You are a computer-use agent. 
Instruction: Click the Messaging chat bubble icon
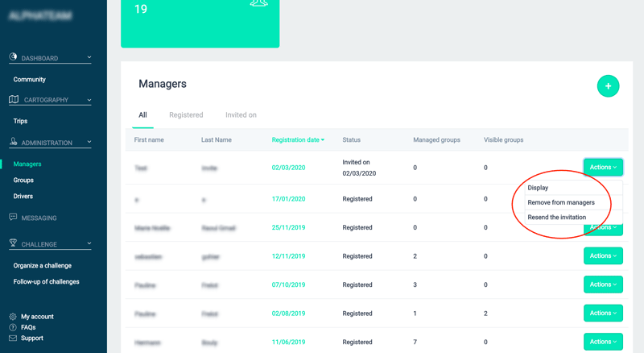point(14,218)
